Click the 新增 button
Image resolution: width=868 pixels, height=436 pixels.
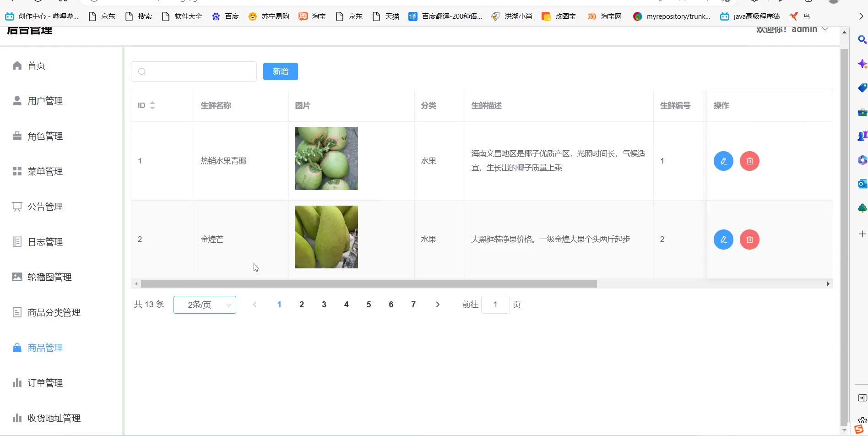click(280, 71)
